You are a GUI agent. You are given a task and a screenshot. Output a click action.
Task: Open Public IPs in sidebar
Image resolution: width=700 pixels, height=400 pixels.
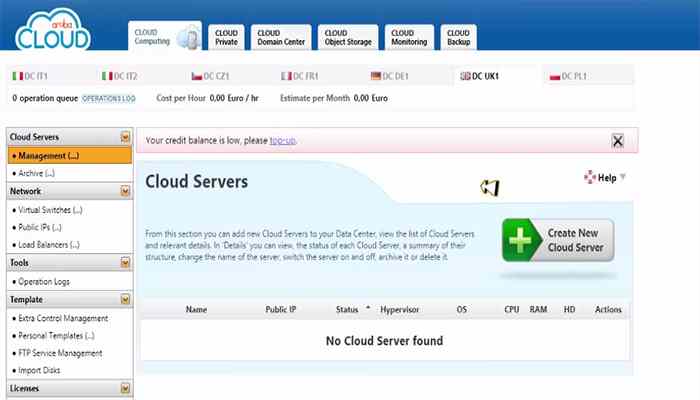click(40, 227)
